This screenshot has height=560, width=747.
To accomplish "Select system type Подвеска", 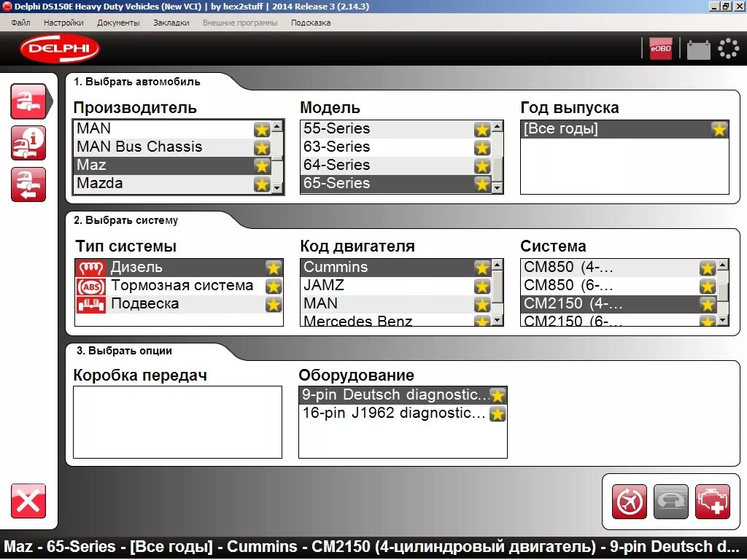I will point(179,304).
